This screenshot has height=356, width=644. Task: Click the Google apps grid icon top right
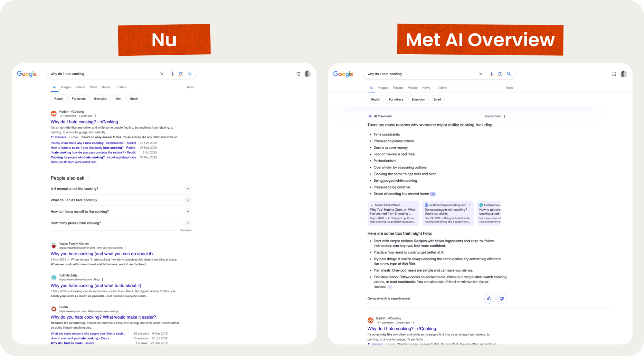pos(298,73)
